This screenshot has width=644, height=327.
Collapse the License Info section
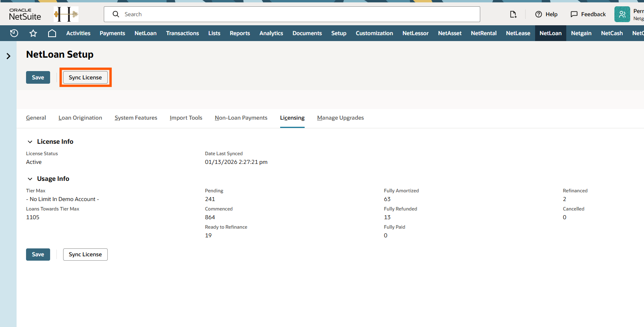[30, 141]
